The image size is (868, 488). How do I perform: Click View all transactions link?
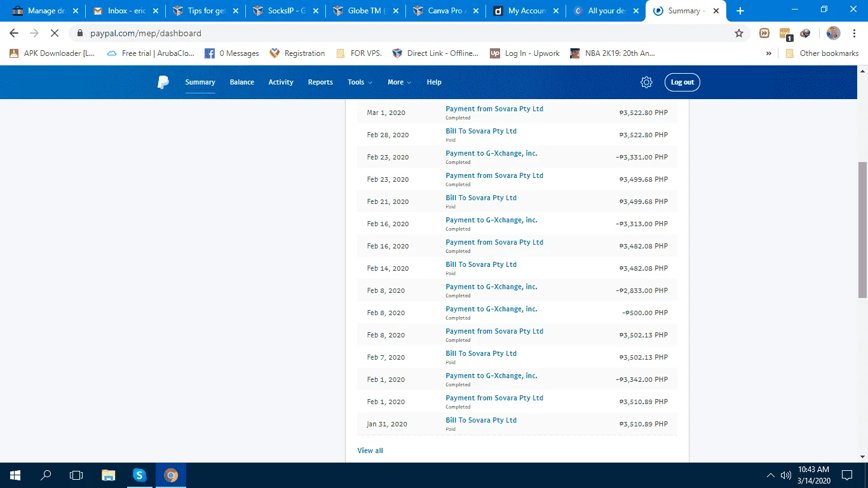coord(370,451)
